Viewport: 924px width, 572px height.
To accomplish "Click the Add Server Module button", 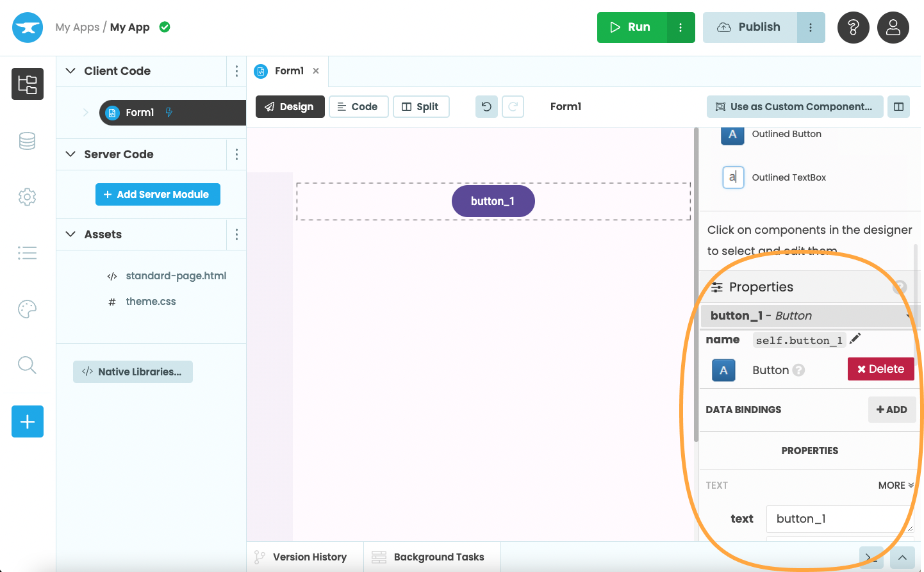I will pyautogui.click(x=158, y=195).
